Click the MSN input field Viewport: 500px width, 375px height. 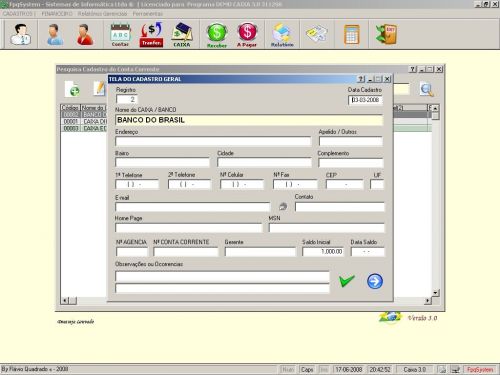tap(327, 228)
